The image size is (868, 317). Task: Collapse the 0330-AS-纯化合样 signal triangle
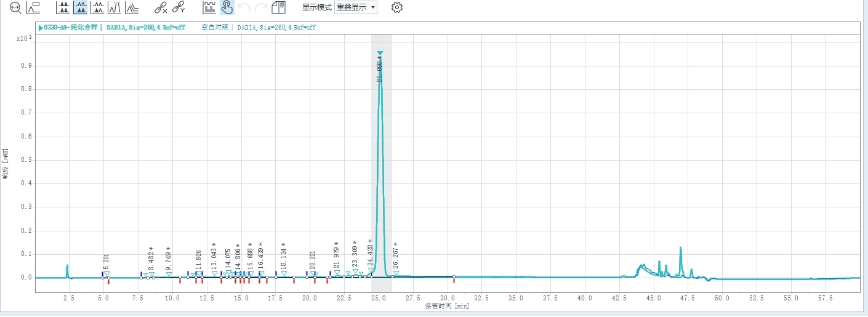(41, 28)
